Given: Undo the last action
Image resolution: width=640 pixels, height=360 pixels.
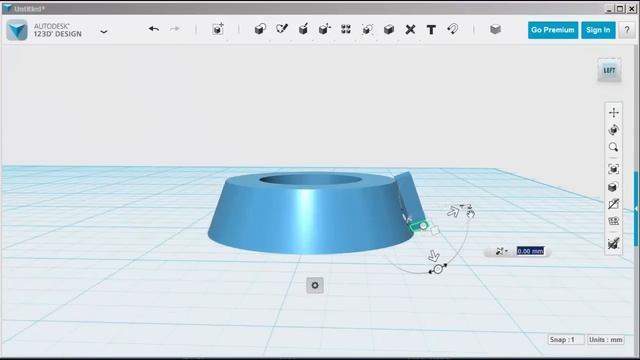Looking at the screenshot, I should 154,29.
